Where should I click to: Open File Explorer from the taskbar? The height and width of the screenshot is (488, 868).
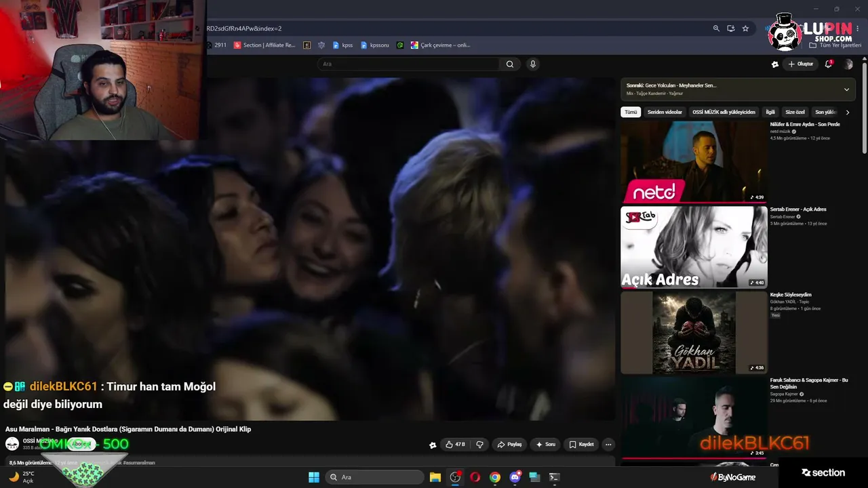435,477
